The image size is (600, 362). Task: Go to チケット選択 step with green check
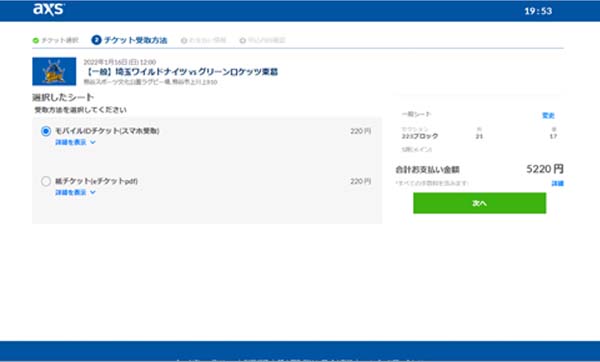pos(56,40)
